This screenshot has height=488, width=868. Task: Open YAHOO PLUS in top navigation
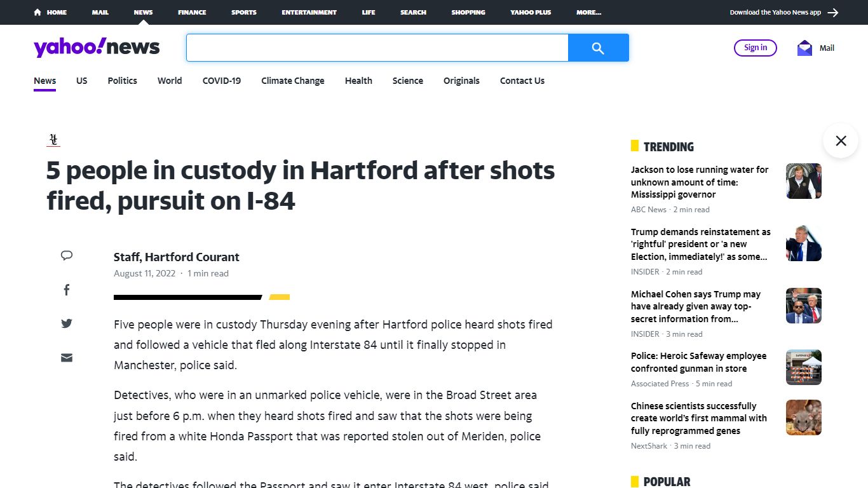pyautogui.click(x=531, y=12)
